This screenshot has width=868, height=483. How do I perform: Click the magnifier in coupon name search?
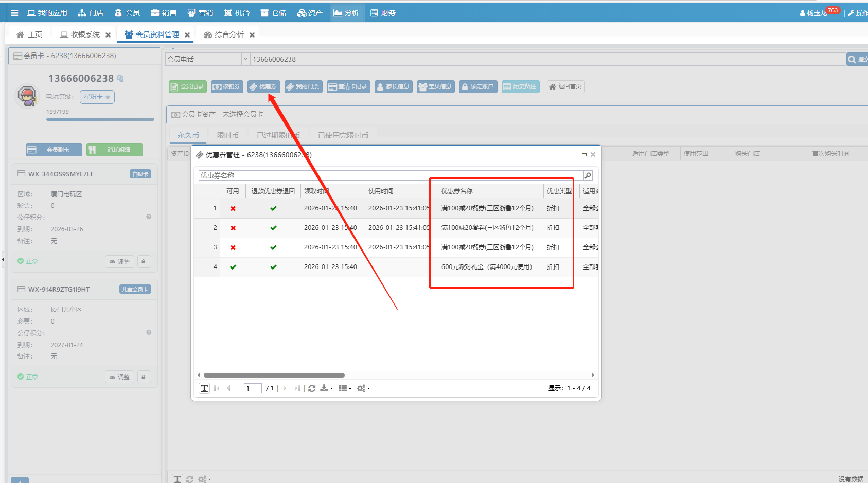588,175
